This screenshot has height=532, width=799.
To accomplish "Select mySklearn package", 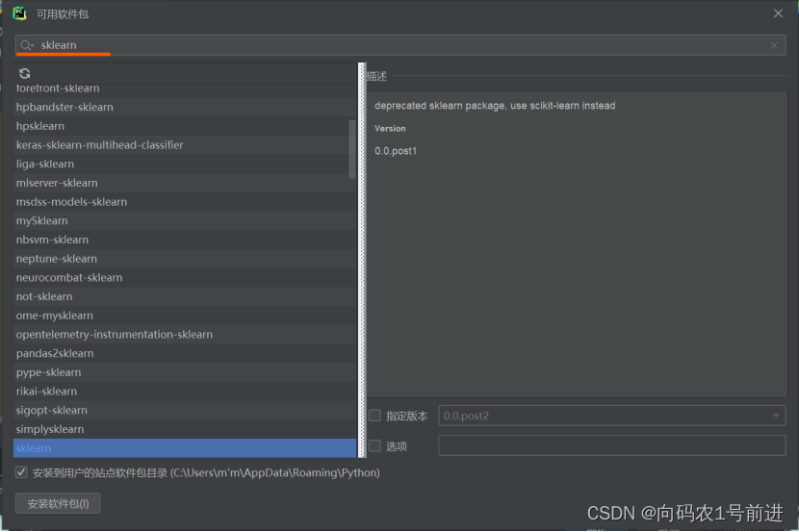I will coord(185,221).
